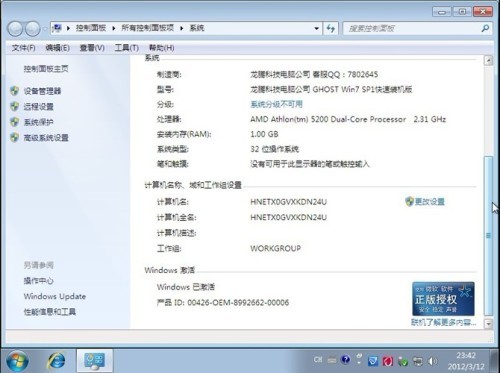Click the Start orb button
The image size is (500, 373).
pyautogui.click(x=17, y=361)
